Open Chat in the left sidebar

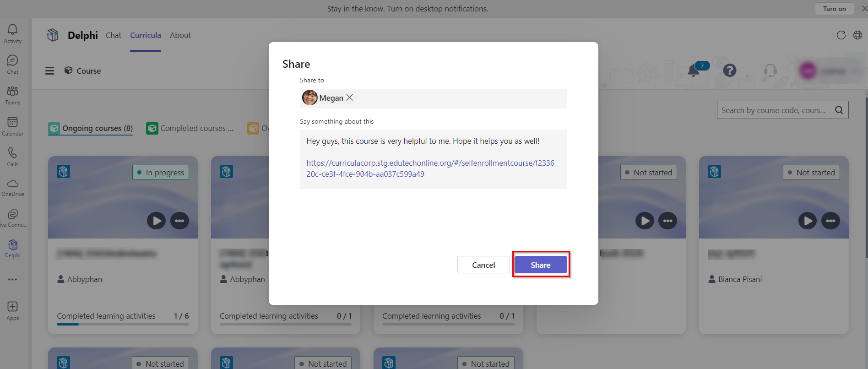(x=12, y=65)
